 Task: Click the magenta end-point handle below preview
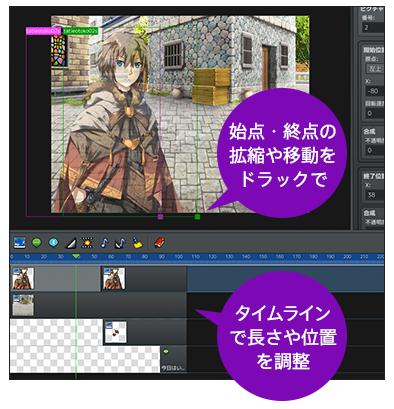[x=160, y=217]
